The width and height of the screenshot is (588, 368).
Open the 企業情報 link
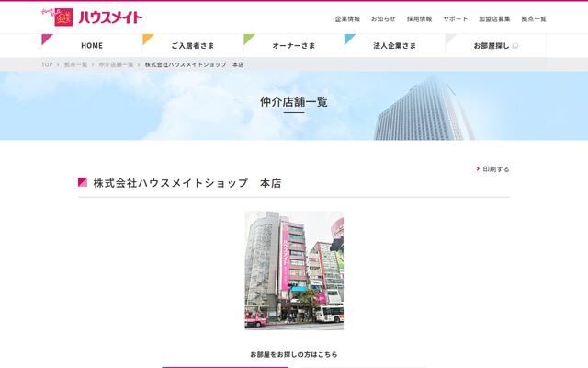tap(347, 18)
